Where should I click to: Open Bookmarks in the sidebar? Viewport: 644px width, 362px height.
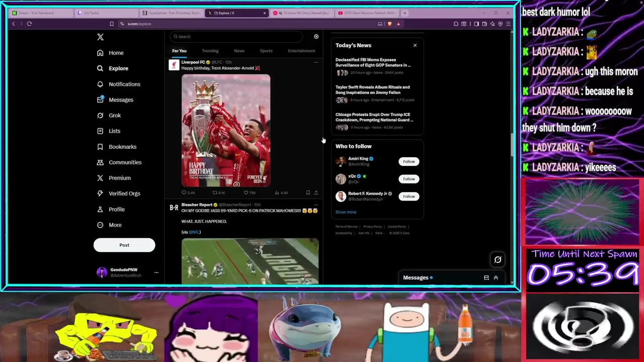click(x=117, y=147)
